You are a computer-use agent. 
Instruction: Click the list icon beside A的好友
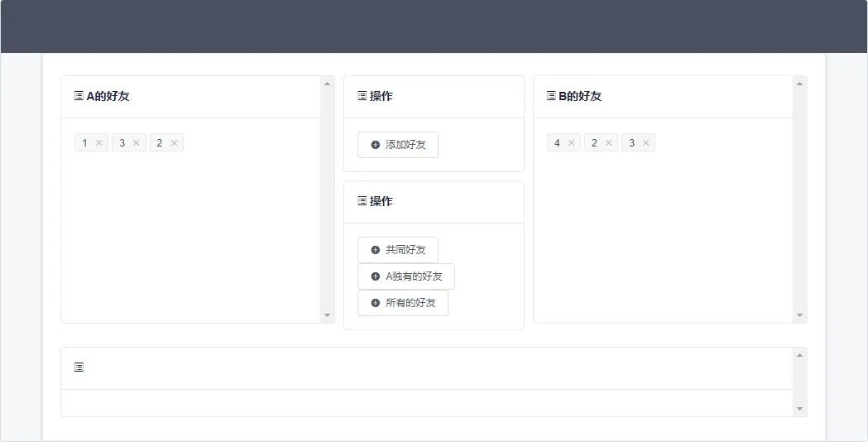[x=79, y=96]
